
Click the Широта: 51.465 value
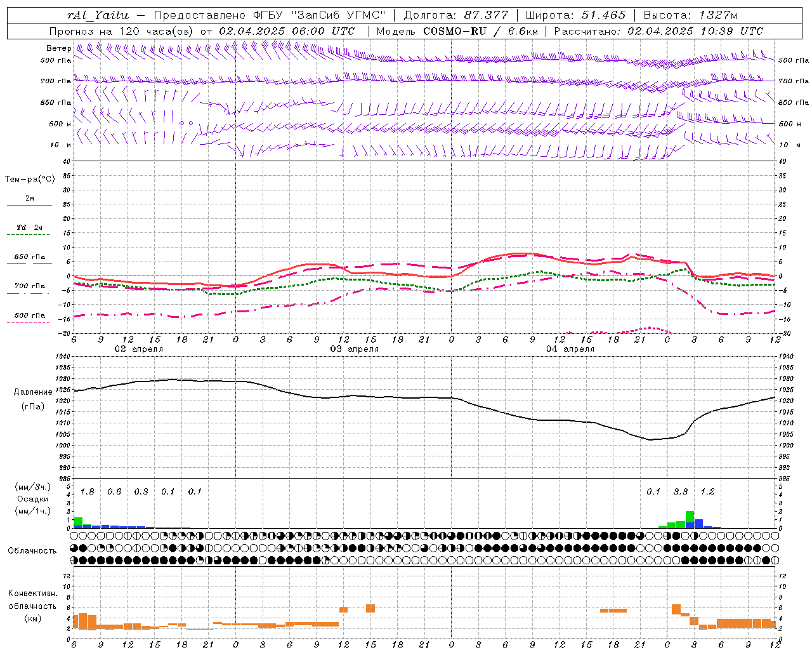click(575, 15)
